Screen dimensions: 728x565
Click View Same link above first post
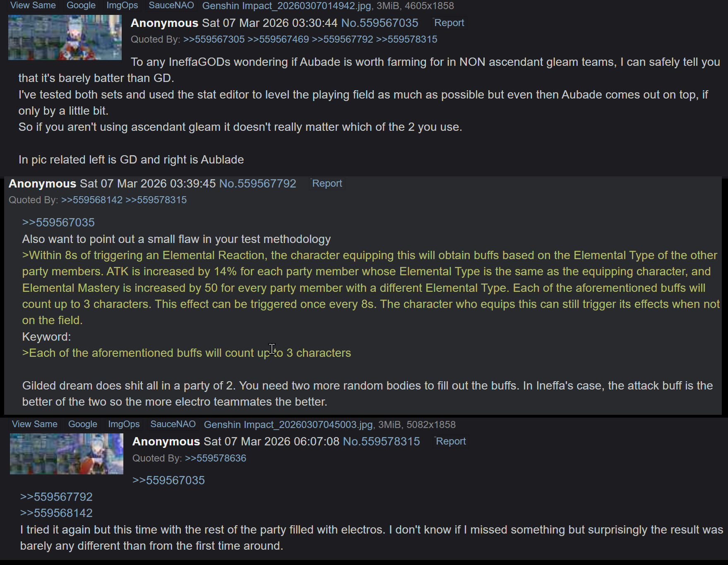33,5
